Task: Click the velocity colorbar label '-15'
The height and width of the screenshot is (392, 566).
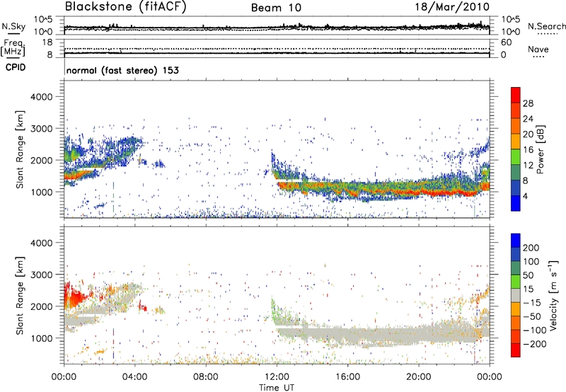Action: (x=532, y=303)
